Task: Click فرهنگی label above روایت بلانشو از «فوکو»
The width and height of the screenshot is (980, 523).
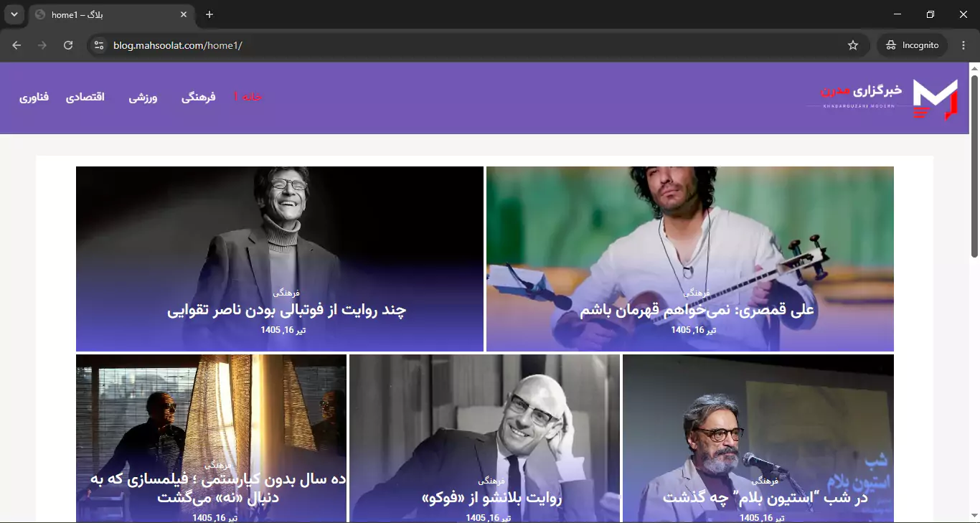Action: coord(491,481)
